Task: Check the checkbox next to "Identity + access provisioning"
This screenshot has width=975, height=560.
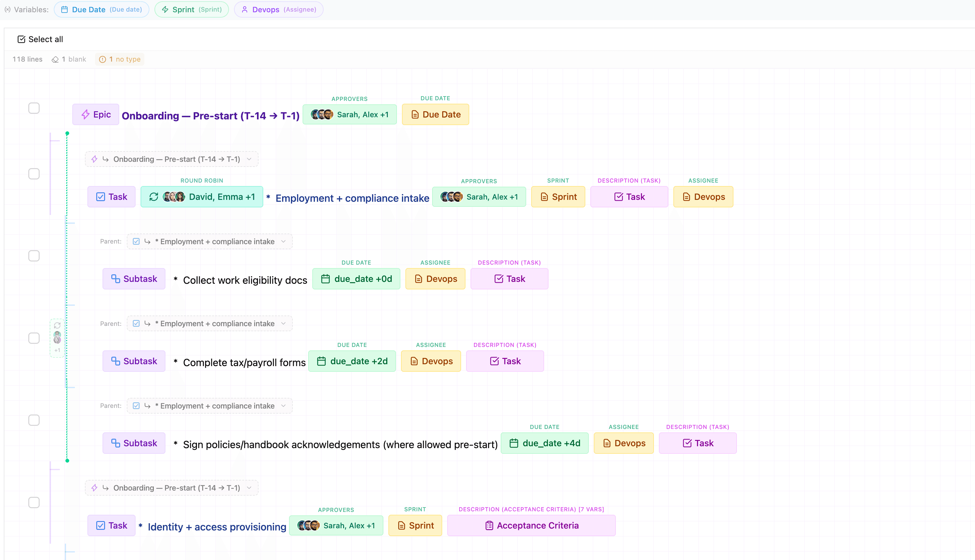Action: pos(34,502)
